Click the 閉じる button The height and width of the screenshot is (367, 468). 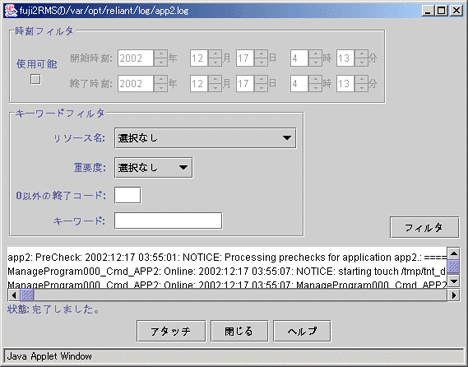(239, 331)
